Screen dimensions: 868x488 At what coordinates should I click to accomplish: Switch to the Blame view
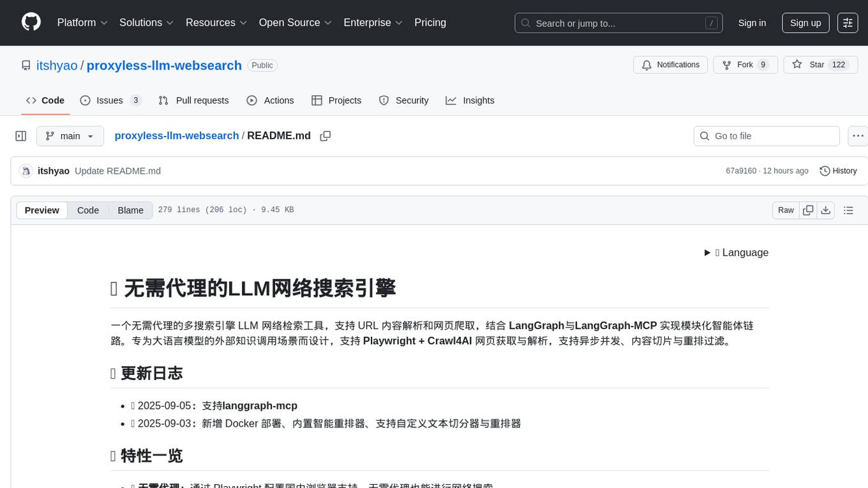click(130, 210)
